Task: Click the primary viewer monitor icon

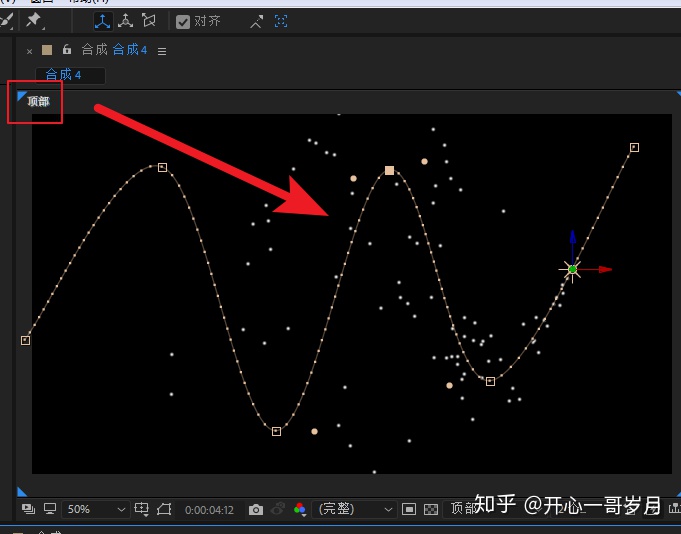Action: click(x=50, y=508)
